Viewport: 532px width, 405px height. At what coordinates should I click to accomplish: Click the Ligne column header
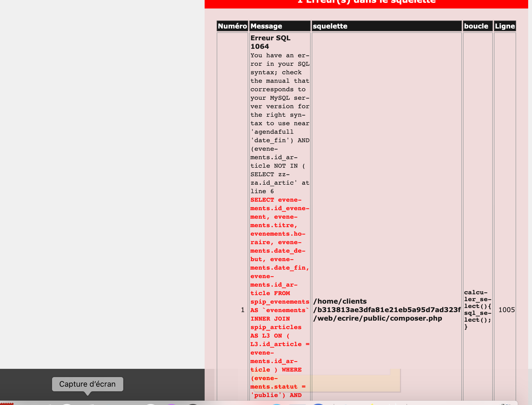click(x=505, y=26)
